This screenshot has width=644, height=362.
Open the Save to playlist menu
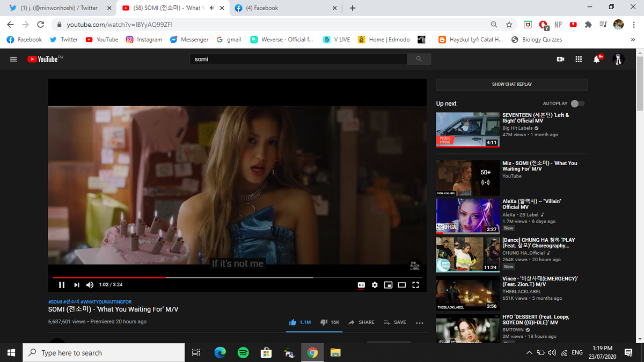[x=395, y=322]
